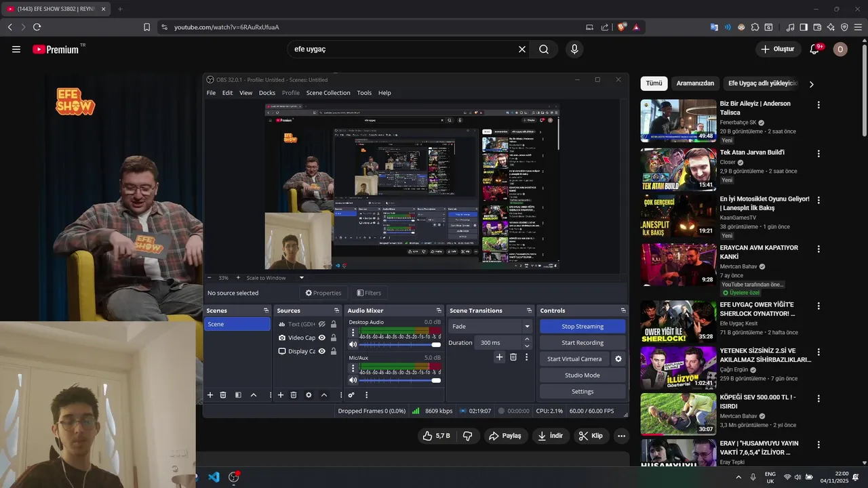The width and height of the screenshot is (868, 488).
Task: Move source up arrow in Sources dock
Action: click(324, 395)
